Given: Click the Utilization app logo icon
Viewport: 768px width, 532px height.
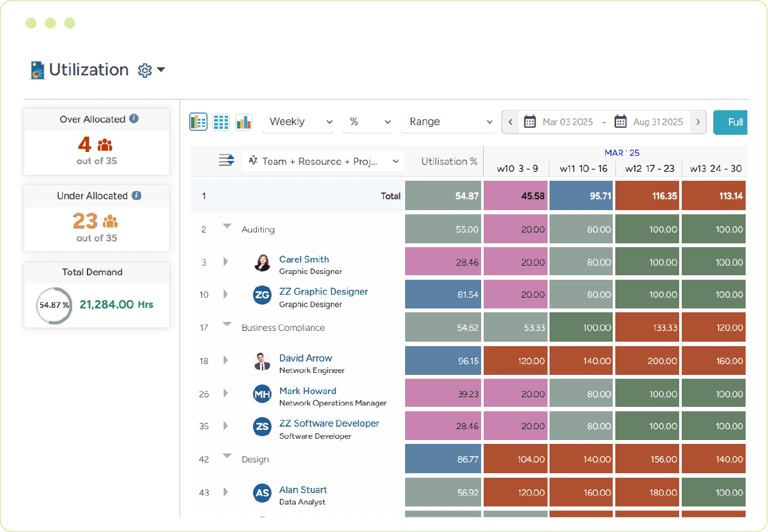Looking at the screenshot, I should click(38, 70).
